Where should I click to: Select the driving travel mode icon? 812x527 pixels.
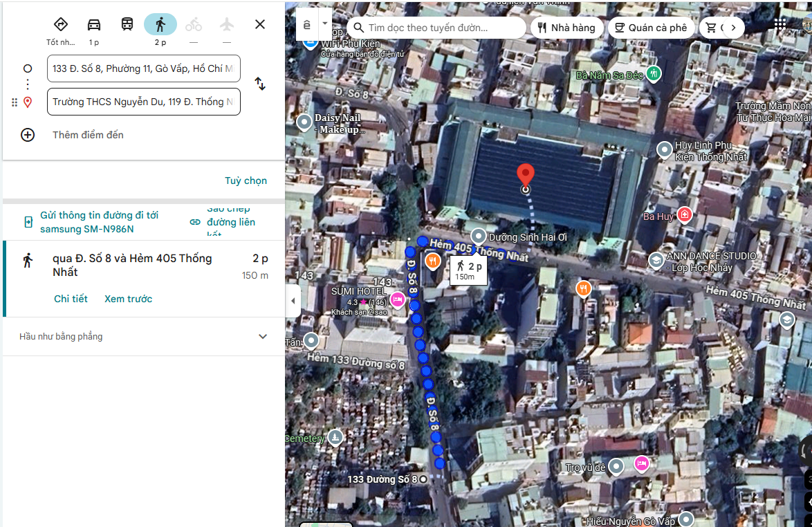[x=94, y=25]
